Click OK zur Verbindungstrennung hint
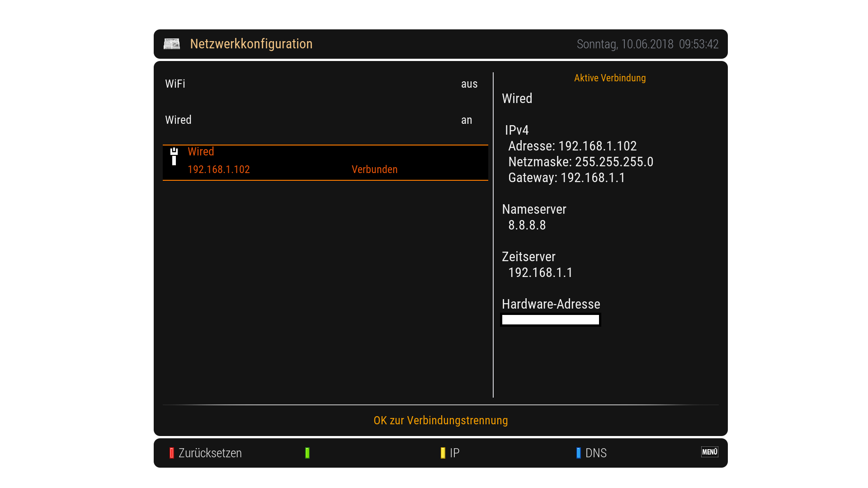The width and height of the screenshot is (868, 488). tap(440, 420)
